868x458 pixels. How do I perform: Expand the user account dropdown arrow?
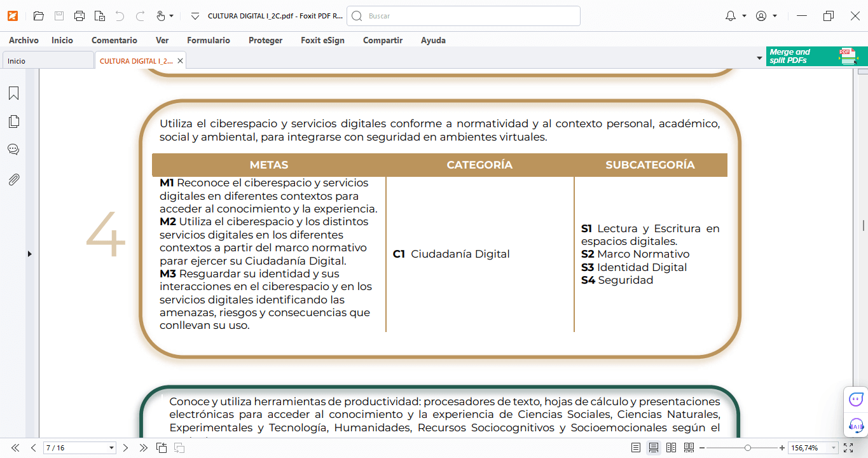775,16
